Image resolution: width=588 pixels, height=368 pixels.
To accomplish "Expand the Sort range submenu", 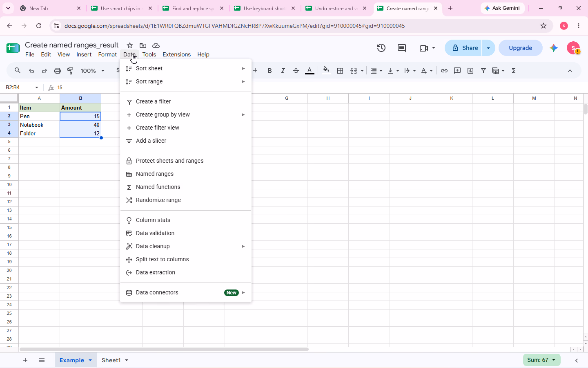I will click(186, 81).
